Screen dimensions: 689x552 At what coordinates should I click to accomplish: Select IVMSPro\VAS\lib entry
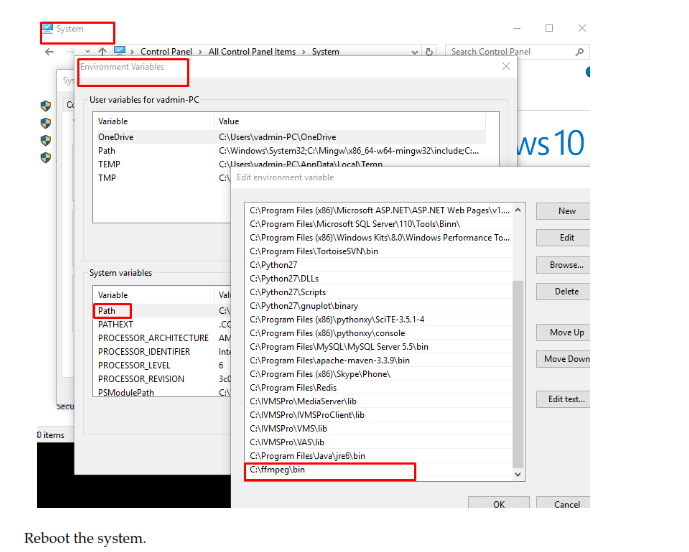(379, 442)
